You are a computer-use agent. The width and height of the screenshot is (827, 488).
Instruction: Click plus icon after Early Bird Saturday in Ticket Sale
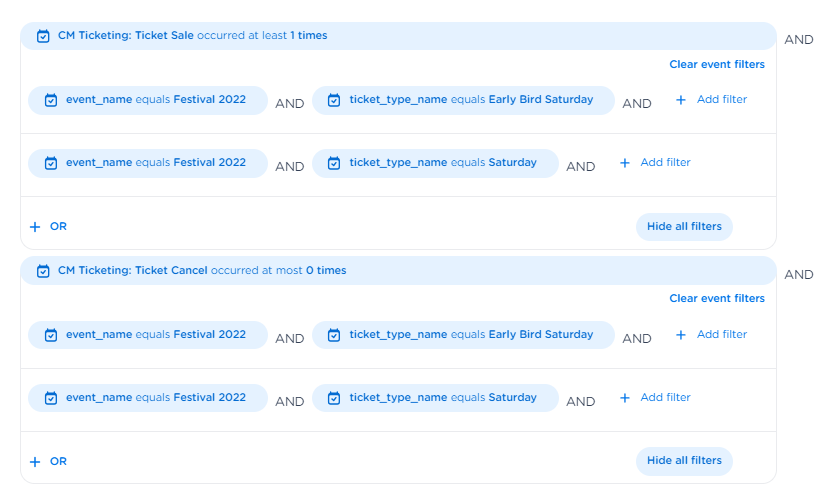tap(681, 100)
